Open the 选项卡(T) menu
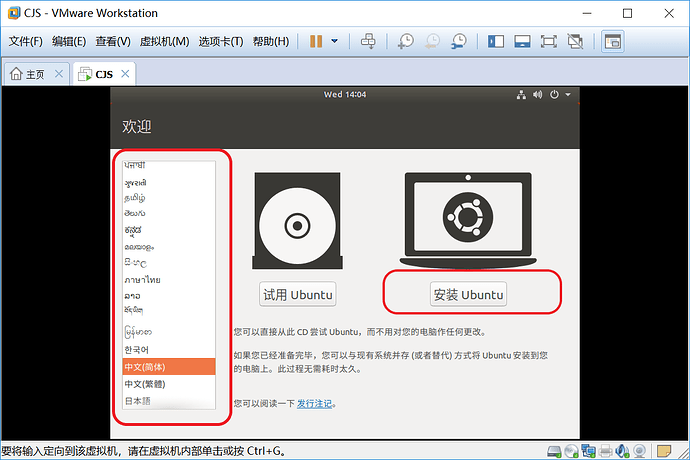 coord(220,41)
